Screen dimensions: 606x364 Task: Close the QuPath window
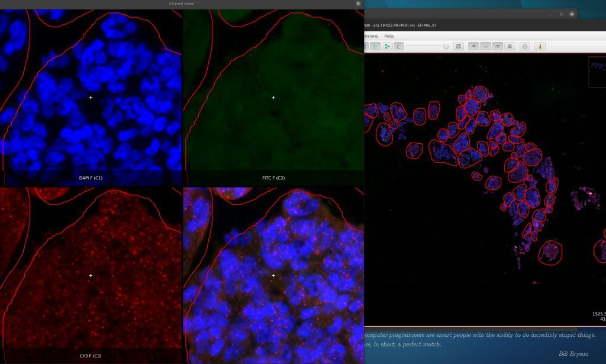572,14
